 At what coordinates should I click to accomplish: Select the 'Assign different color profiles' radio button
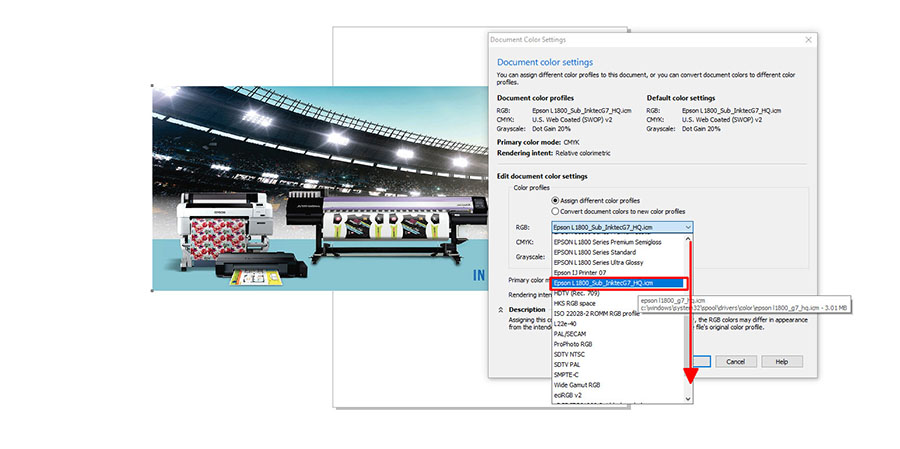[x=555, y=201]
